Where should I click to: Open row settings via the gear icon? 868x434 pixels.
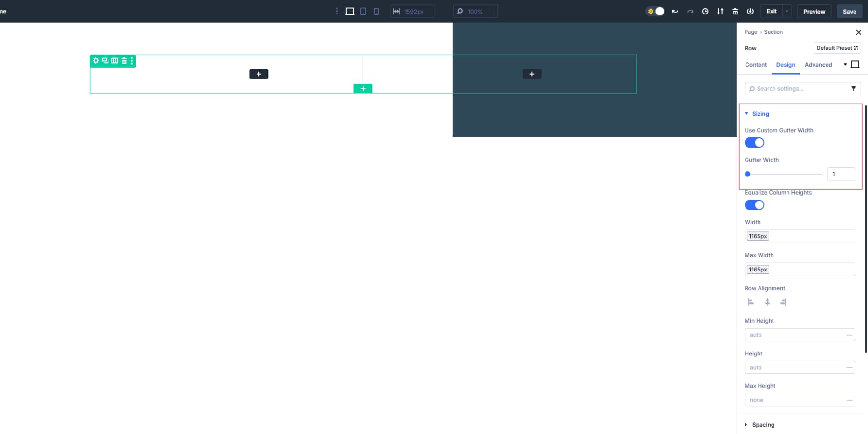point(95,61)
